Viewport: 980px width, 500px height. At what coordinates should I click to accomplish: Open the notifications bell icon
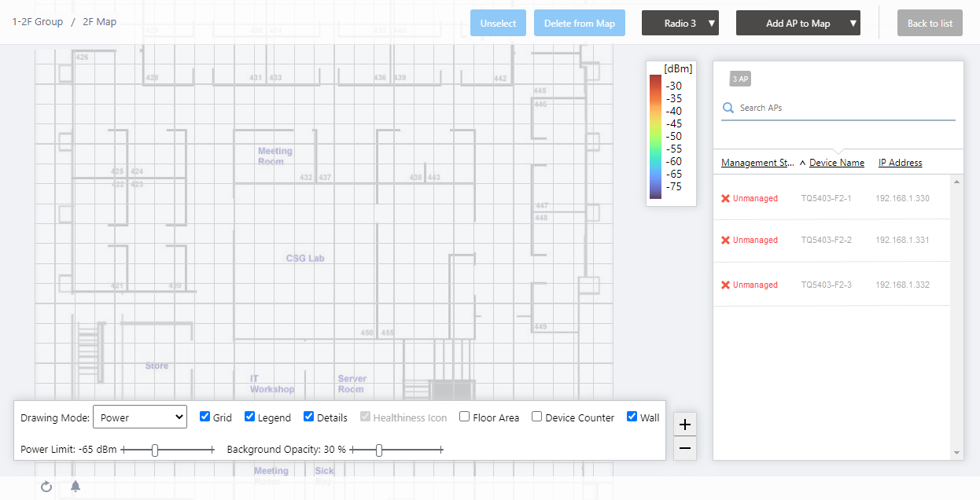click(76, 487)
